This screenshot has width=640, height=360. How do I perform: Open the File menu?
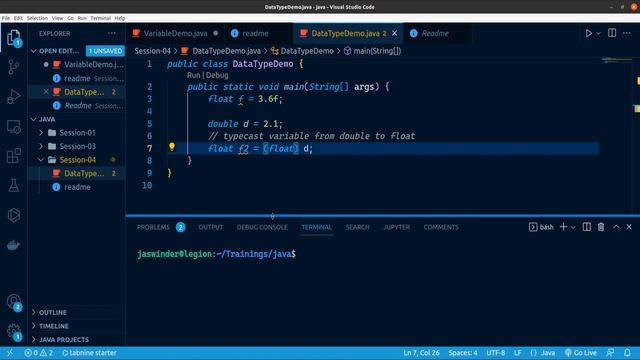6,18
